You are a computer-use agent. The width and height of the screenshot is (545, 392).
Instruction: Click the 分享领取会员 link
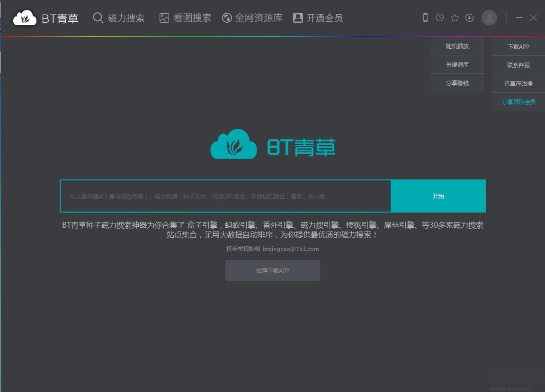[x=518, y=102]
